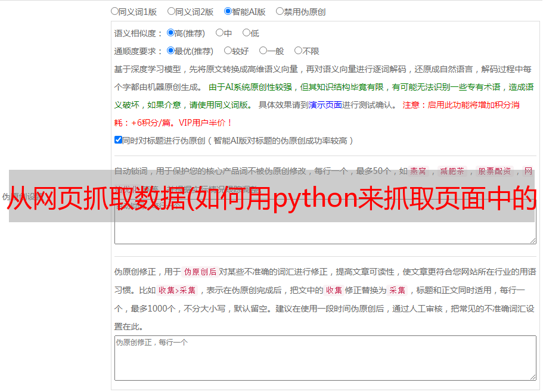Click the 燕窝 example tag
The height and width of the screenshot is (392, 543).
tap(418, 171)
